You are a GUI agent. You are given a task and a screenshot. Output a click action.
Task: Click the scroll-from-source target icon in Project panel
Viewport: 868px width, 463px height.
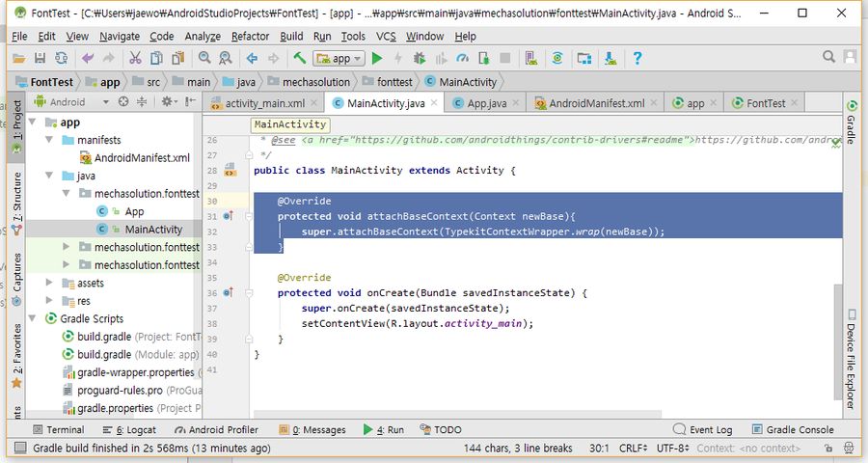tap(123, 101)
